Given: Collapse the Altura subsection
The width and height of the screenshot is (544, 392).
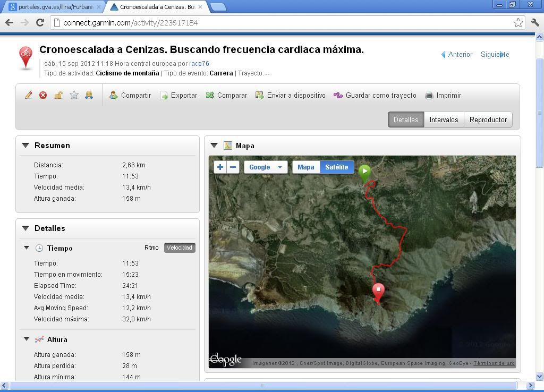Looking at the screenshot, I should click(x=27, y=339).
